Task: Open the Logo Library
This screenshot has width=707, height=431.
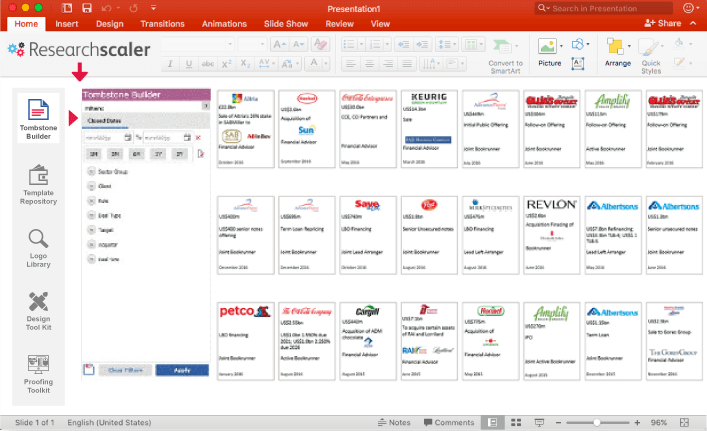Action: click(38, 248)
